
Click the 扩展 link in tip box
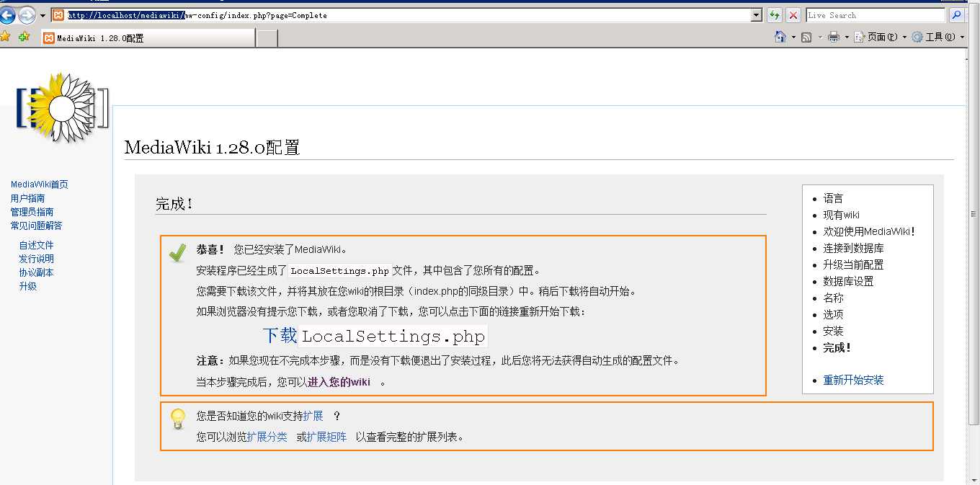pyautogui.click(x=313, y=416)
